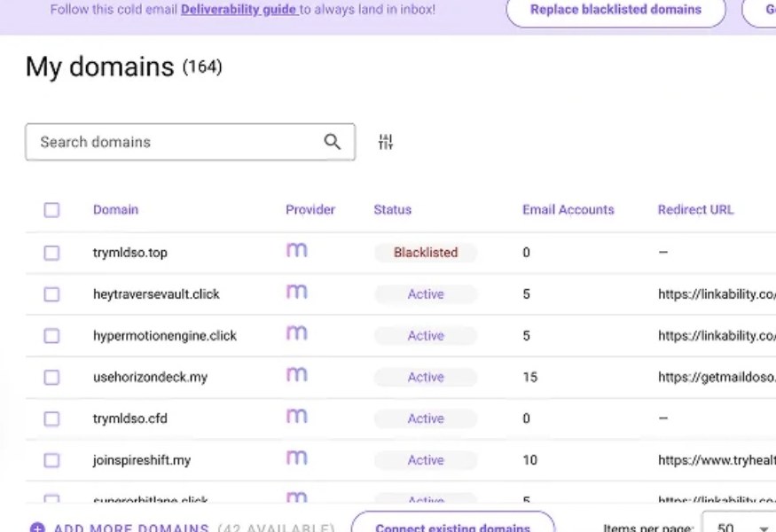Click the domain name trymldso.cfd

click(130, 419)
